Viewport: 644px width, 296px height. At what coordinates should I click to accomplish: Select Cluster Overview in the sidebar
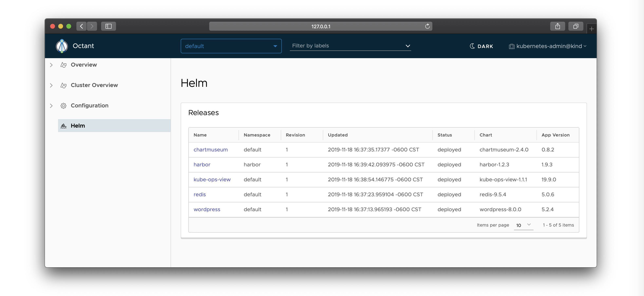tap(94, 85)
